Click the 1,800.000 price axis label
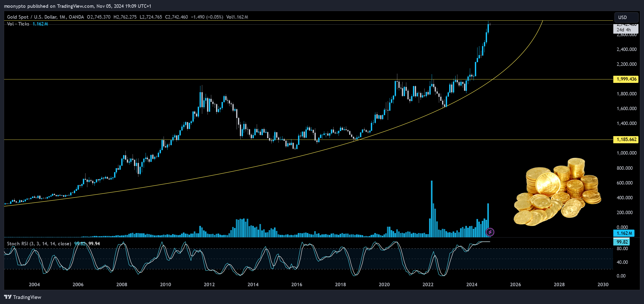The width and height of the screenshot is (644, 304). [627, 94]
